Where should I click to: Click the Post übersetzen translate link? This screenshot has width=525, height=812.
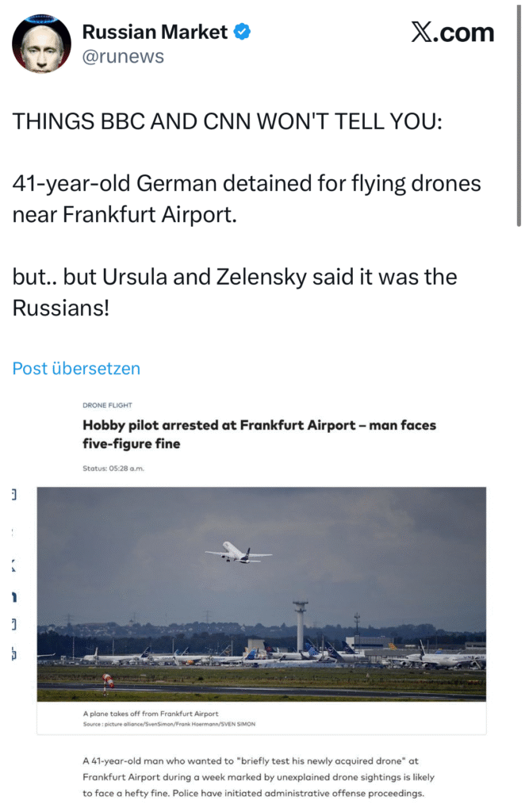[x=76, y=369]
